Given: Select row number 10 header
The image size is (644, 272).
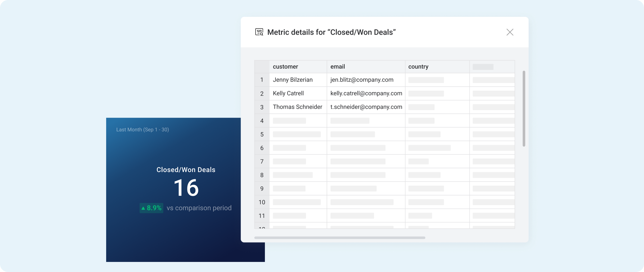Looking at the screenshot, I should [262, 202].
